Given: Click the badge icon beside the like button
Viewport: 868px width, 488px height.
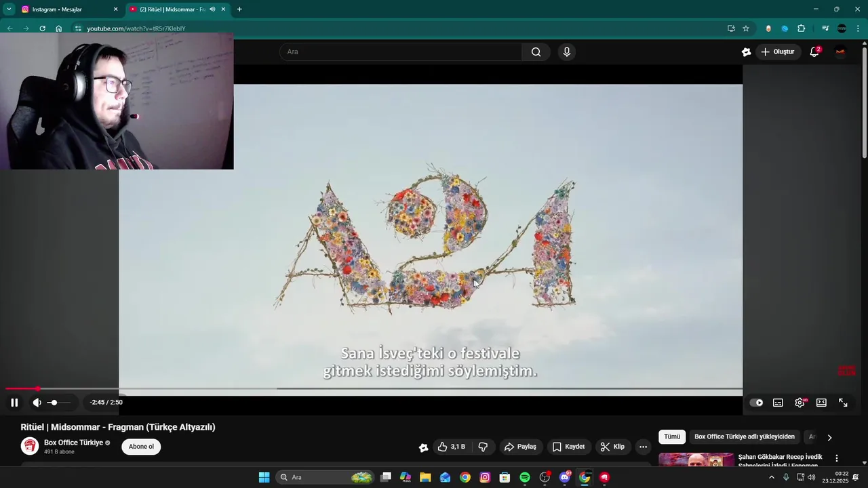Looking at the screenshot, I should (x=423, y=447).
